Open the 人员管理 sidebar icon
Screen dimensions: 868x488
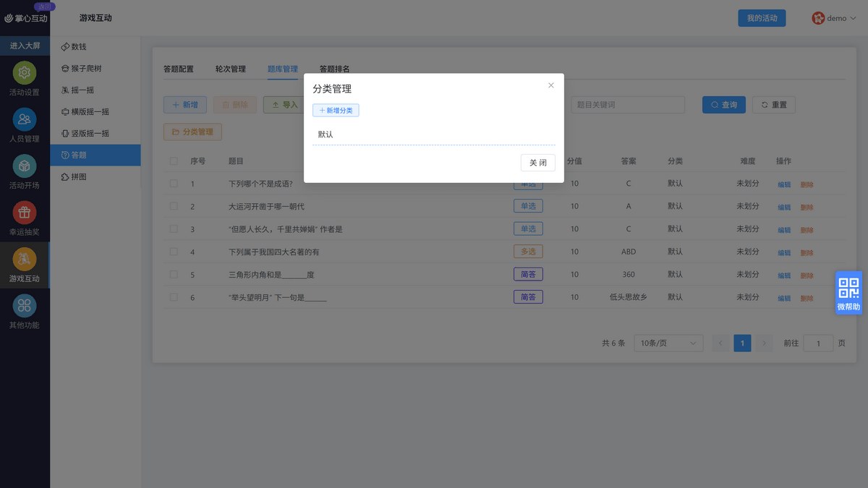(25, 119)
